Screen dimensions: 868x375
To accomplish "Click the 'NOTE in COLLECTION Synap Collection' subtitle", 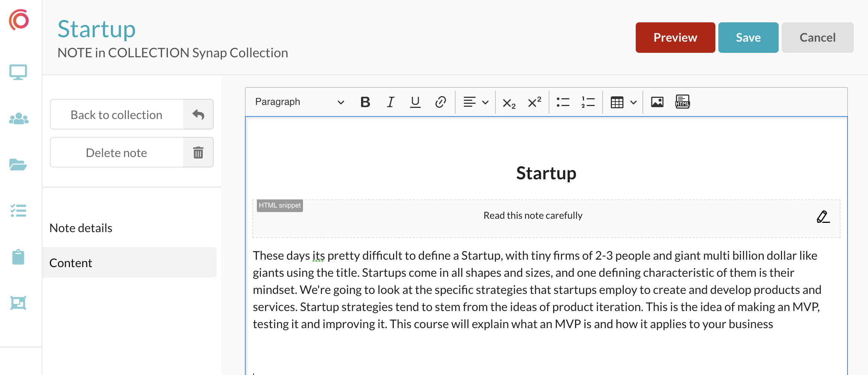I will pos(173,53).
